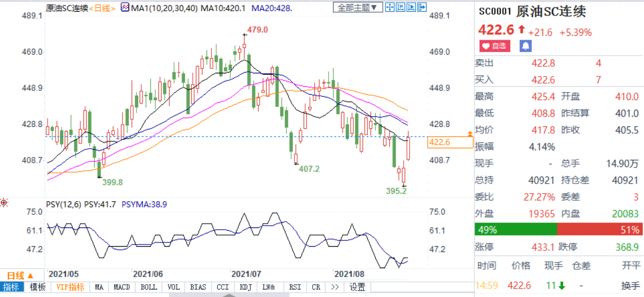Click the second chart toolbar icon
This screenshot has height=297, width=644.
pyautogui.click(x=400, y=7)
